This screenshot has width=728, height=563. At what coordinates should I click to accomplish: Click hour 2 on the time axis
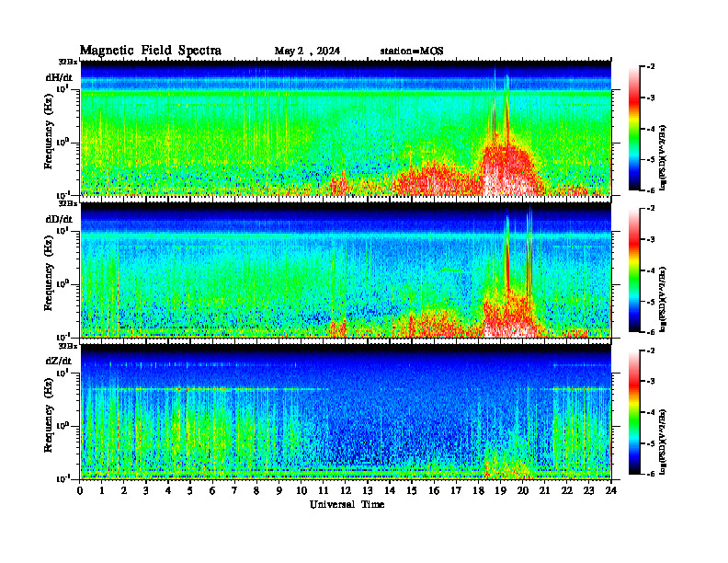124,491
